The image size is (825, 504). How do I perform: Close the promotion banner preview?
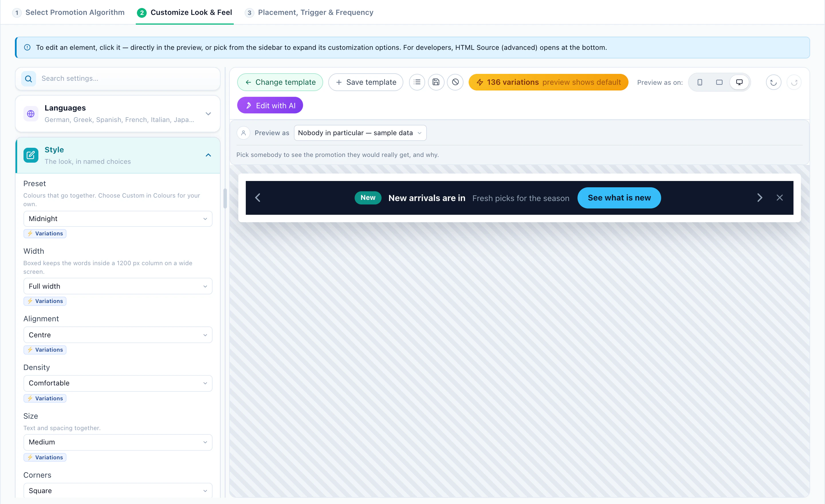(779, 198)
